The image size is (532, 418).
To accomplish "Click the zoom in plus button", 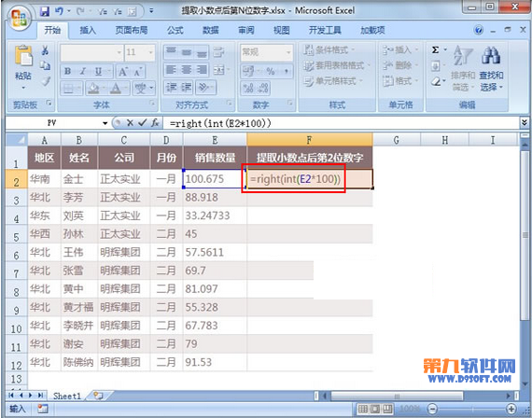I will tap(511, 409).
